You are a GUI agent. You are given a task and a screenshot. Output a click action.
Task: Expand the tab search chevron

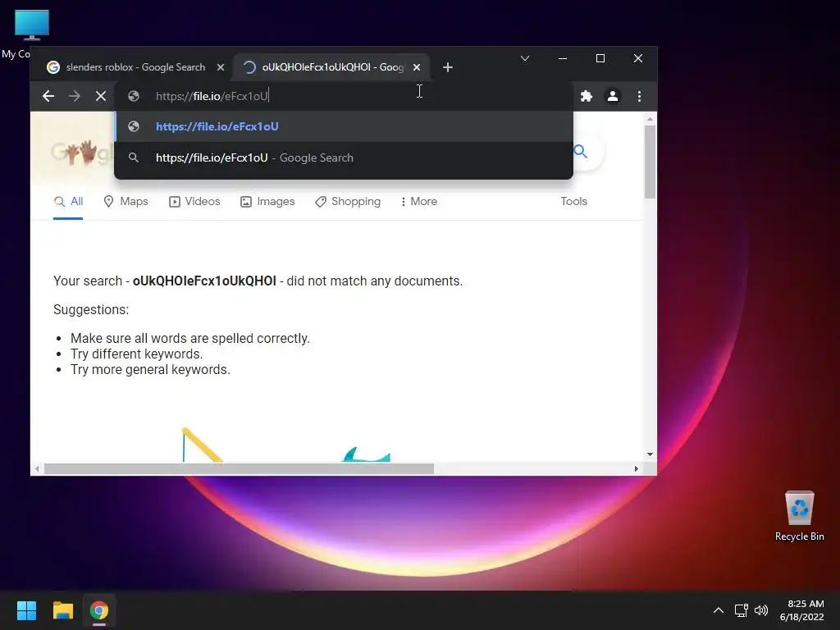point(525,58)
